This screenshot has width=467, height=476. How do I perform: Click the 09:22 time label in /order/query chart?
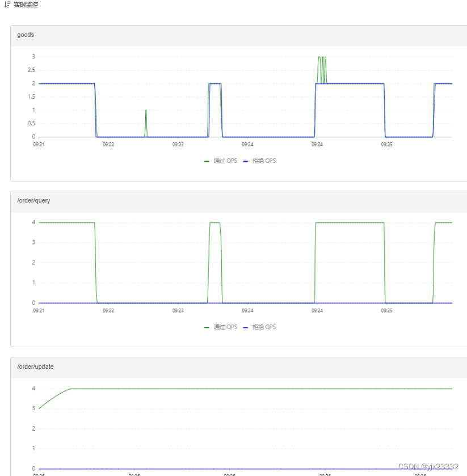tap(108, 310)
